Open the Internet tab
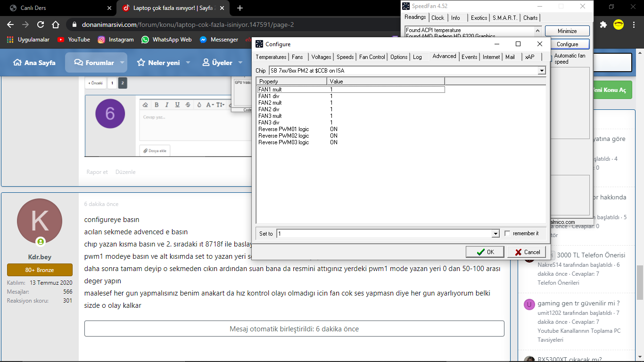The width and height of the screenshot is (644, 362). click(x=491, y=57)
